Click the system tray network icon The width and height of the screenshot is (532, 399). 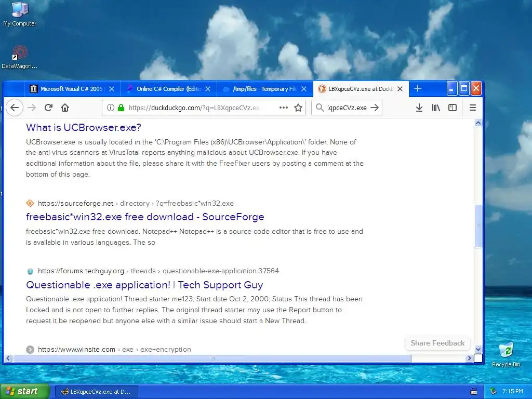[494, 392]
